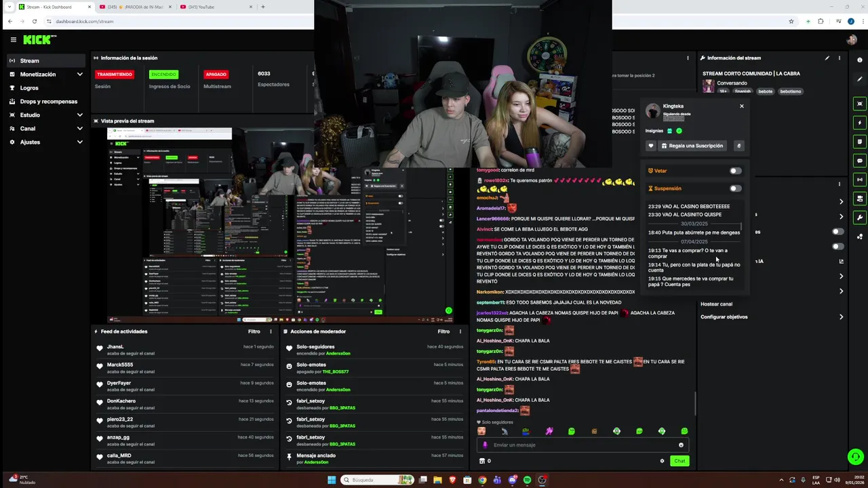Toggle the note widget icon in right toolbar

click(x=860, y=142)
